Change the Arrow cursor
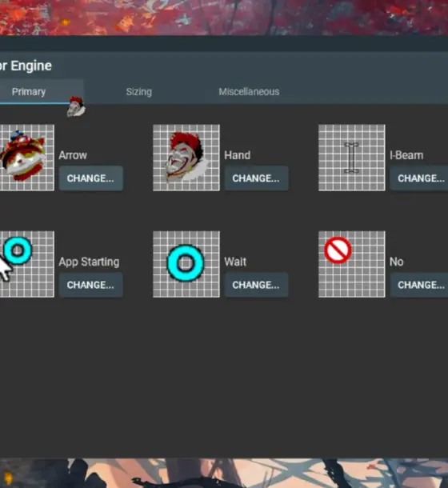 91,178
